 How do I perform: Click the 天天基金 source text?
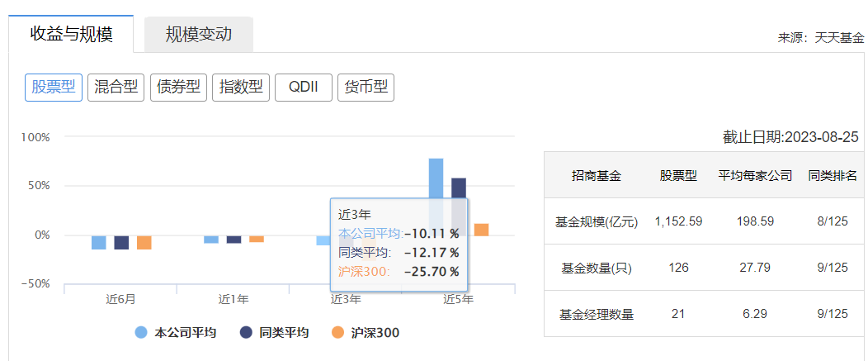pyautogui.click(x=839, y=37)
